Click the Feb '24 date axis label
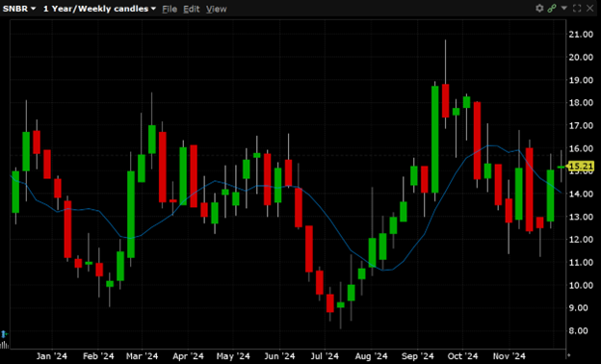Image resolution: width=601 pixels, height=364 pixels. click(x=98, y=356)
